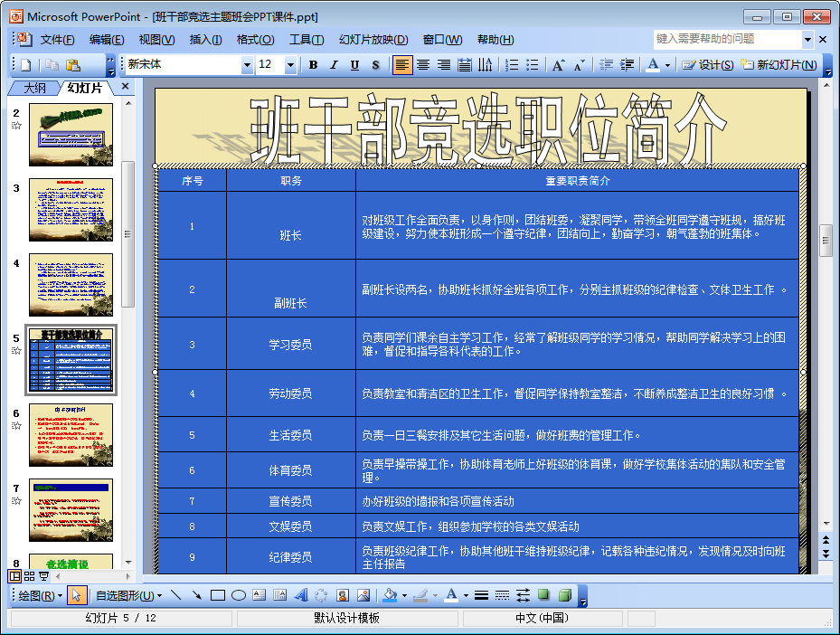The height and width of the screenshot is (635, 840).
Task: Toggle center text alignment
Action: point(423,65)
